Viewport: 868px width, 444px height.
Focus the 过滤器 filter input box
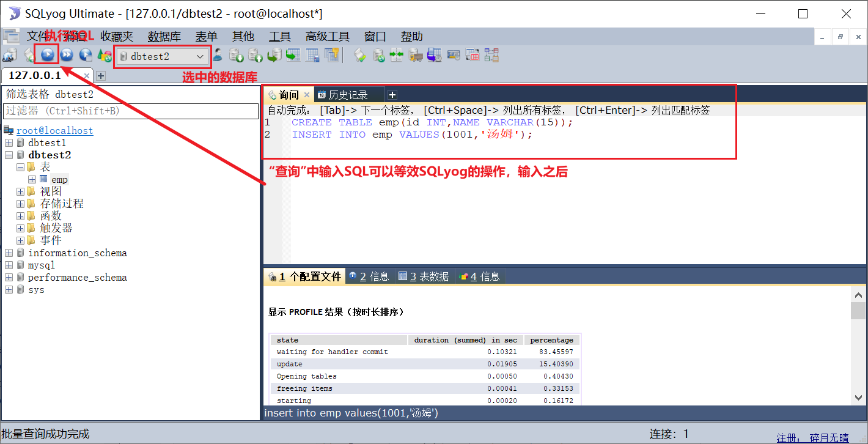(131, 111)
